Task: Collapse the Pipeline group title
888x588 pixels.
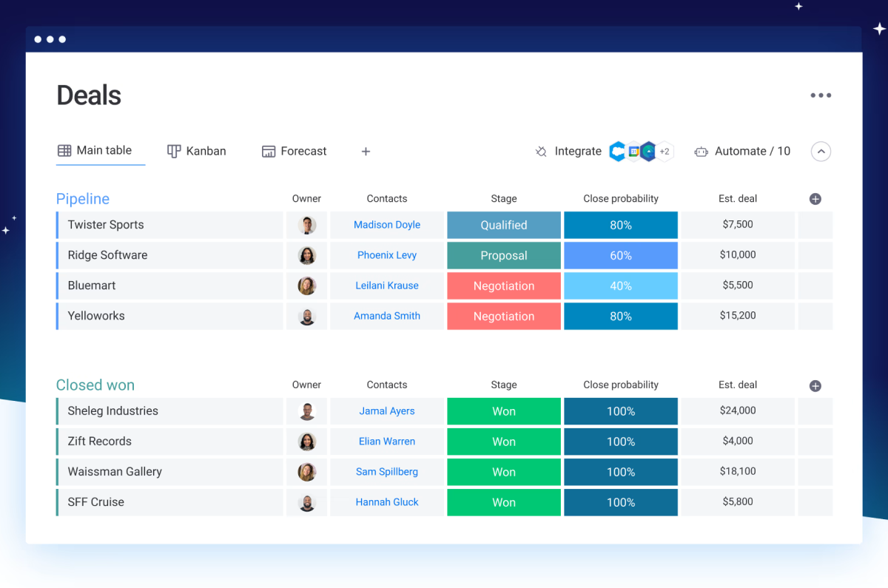Action: (83, 199)
